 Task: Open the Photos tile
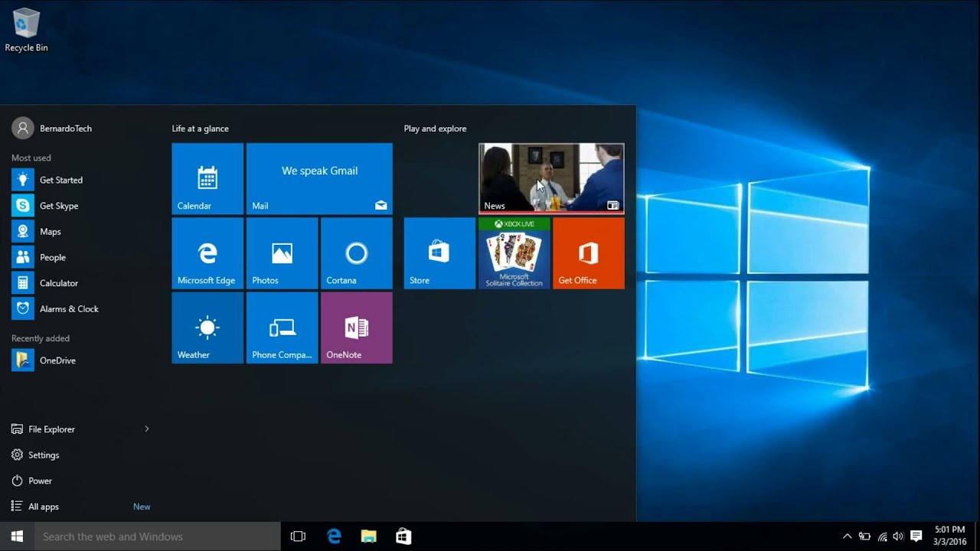pyautogui.click(x=282, y=253)
